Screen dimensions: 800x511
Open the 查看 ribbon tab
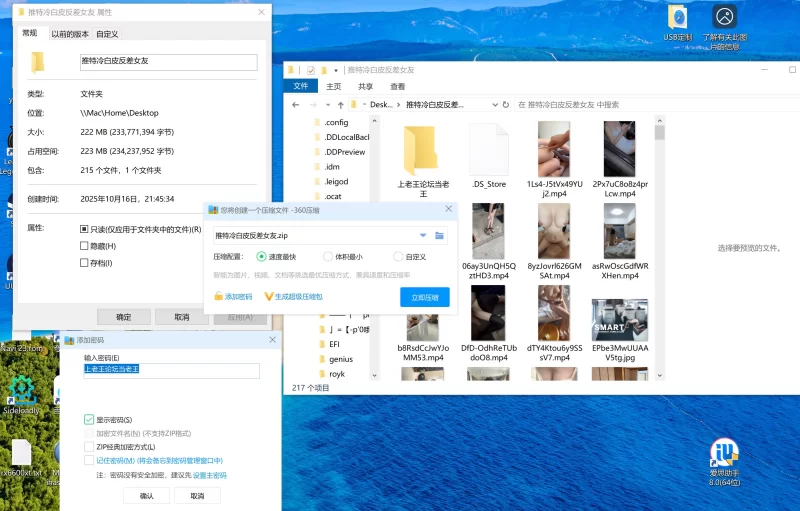pyautogui.click(x=397, y=87)
